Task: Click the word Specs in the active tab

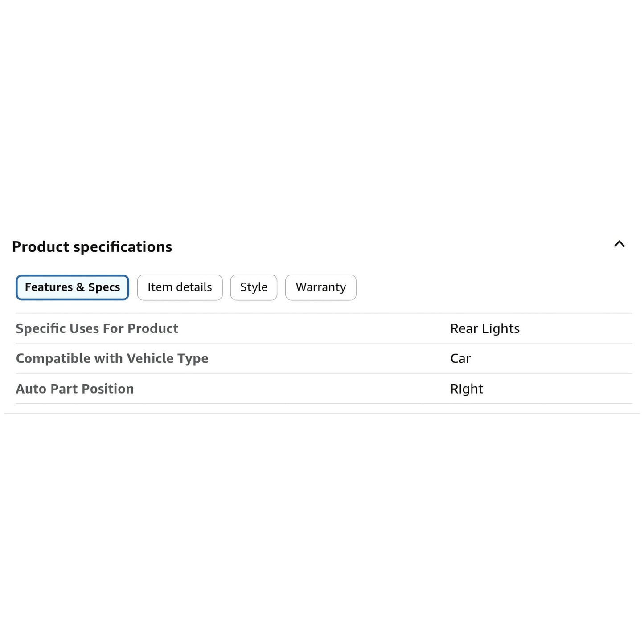Action: click(x=104, y=287)
